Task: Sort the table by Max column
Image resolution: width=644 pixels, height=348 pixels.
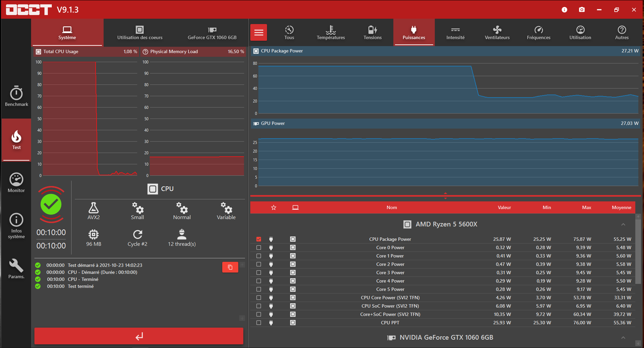Action: point(587,207)
